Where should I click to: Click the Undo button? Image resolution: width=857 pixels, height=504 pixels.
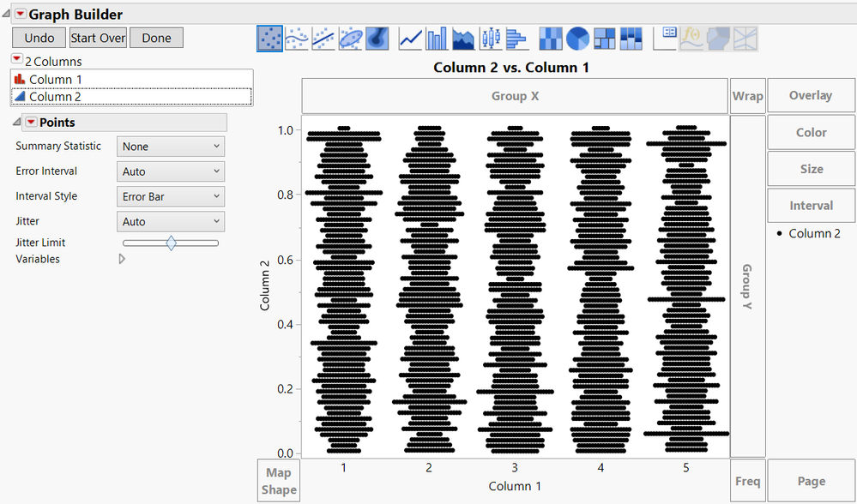[39, 38]
